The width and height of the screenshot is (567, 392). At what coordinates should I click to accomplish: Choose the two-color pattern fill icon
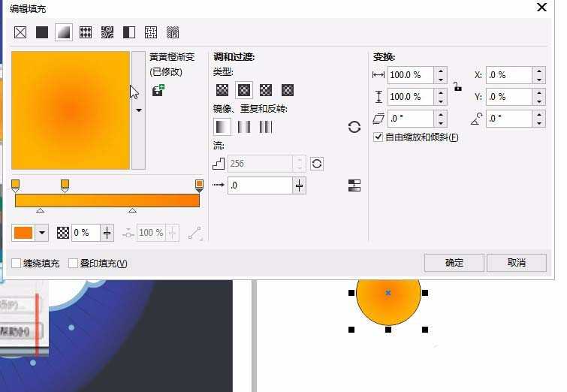[x=129, y=32]
